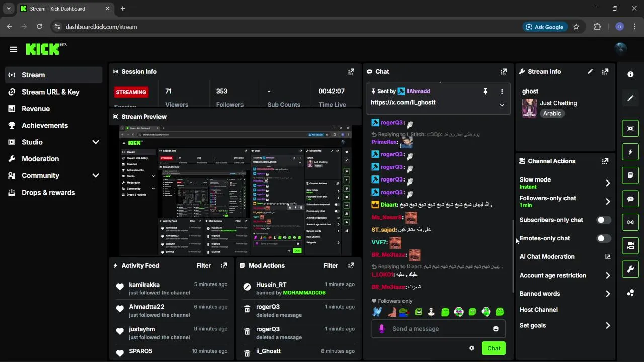Viewport: 644px width, 362px height.
Task: Open the Moderation page
Action: 53,159
